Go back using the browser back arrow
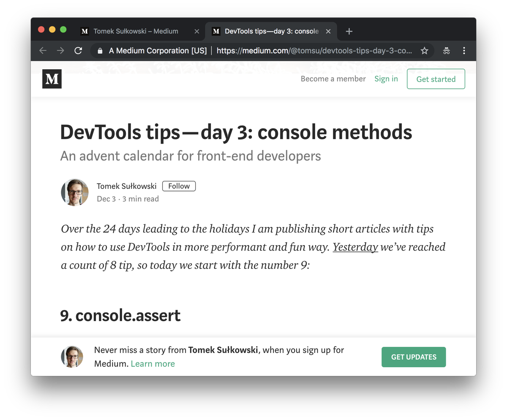 point(43,51)
